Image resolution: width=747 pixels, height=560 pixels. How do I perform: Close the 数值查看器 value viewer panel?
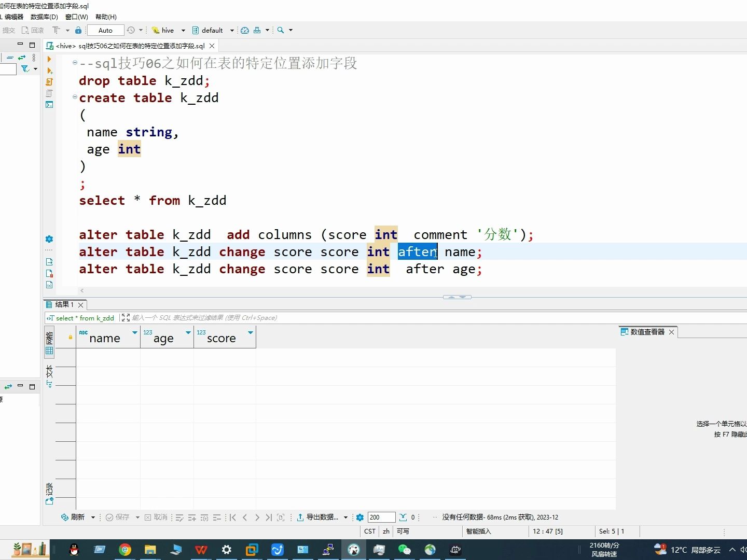tap(671, 332)
